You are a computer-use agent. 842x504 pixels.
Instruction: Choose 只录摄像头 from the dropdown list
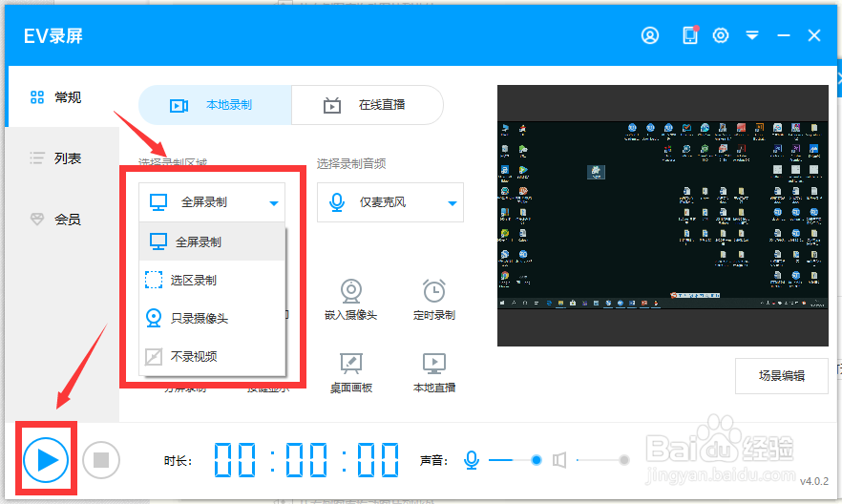(x=212, y=318)
